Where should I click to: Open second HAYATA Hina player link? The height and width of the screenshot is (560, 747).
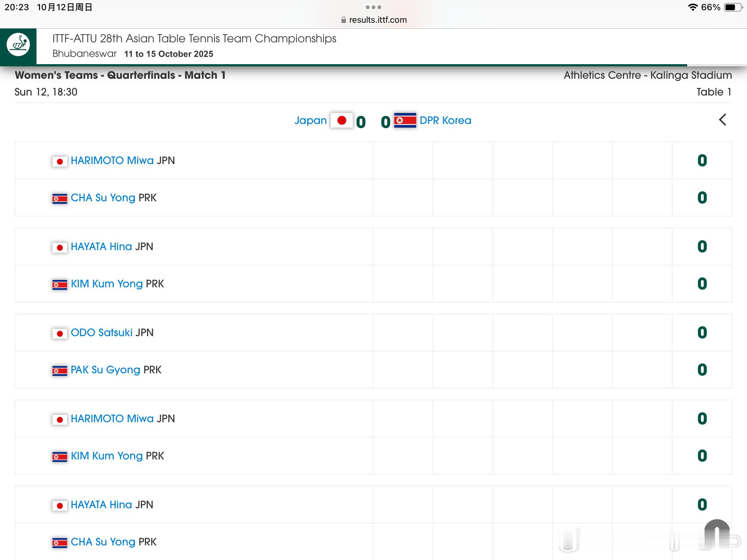tap(101, 505)
